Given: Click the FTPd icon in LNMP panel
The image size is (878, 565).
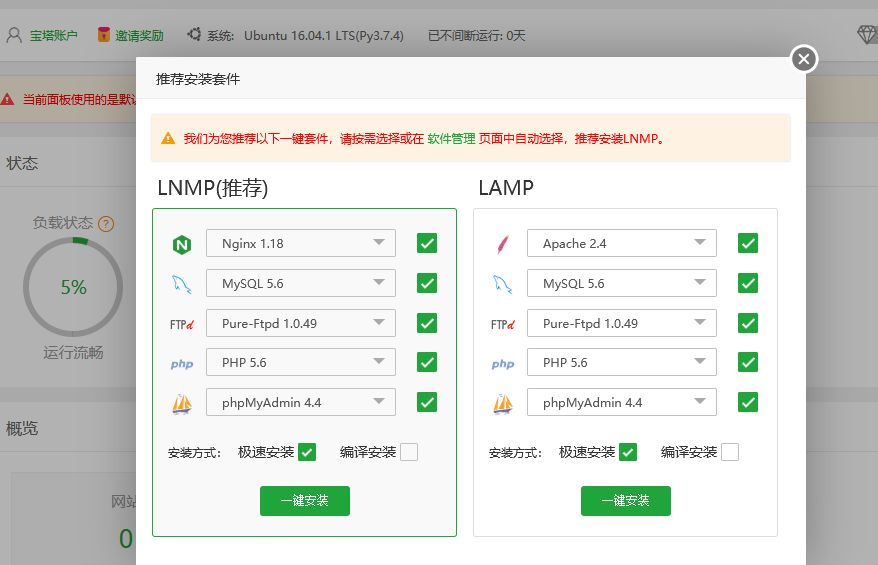Looking at the screenshot, I should (182, 324).
